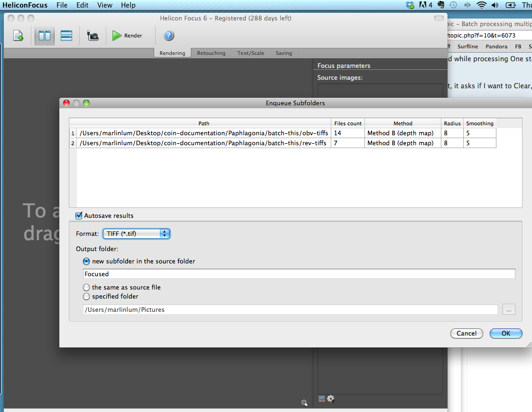Click the Evernote elephant menu bar icon

441,5
